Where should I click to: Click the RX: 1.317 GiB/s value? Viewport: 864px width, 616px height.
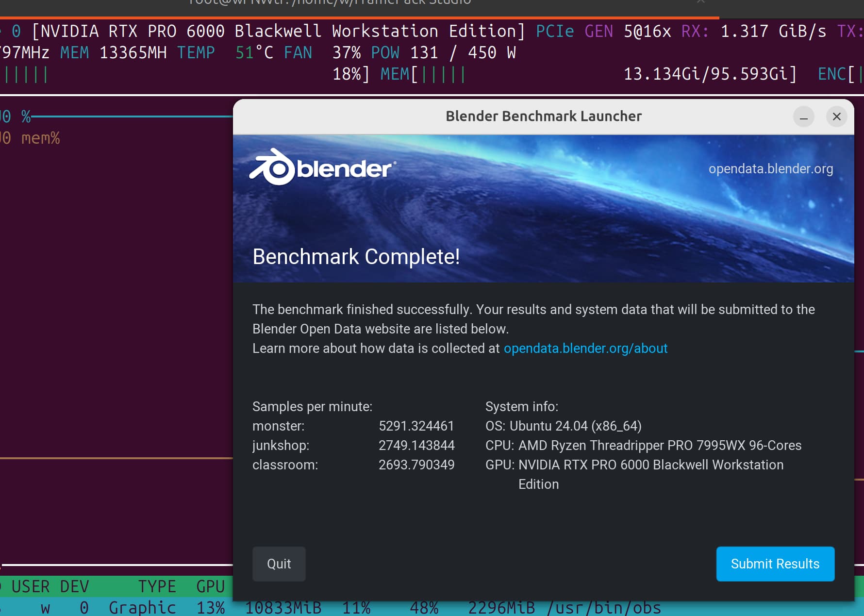pos(754,31)
